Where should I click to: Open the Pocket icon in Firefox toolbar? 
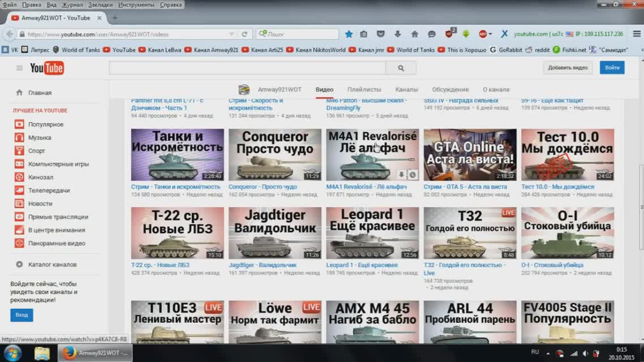(381, 34)
